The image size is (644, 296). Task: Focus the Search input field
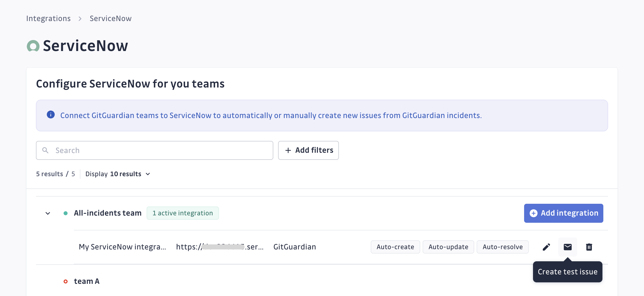tap(154, 150)
